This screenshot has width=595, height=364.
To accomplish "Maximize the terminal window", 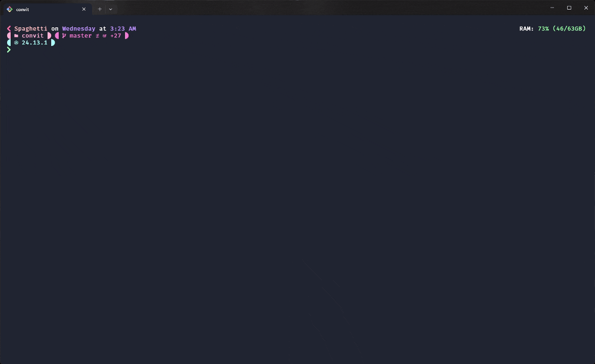I will coord(569,8).
